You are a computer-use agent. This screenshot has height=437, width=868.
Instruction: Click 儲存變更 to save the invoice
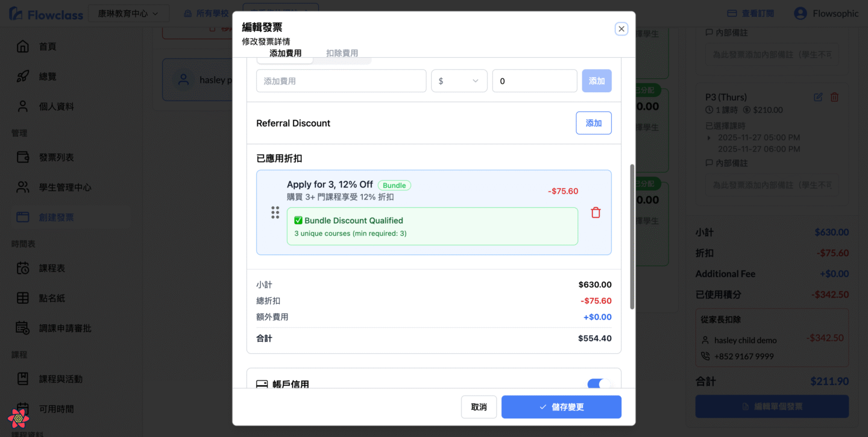[561, 407]
